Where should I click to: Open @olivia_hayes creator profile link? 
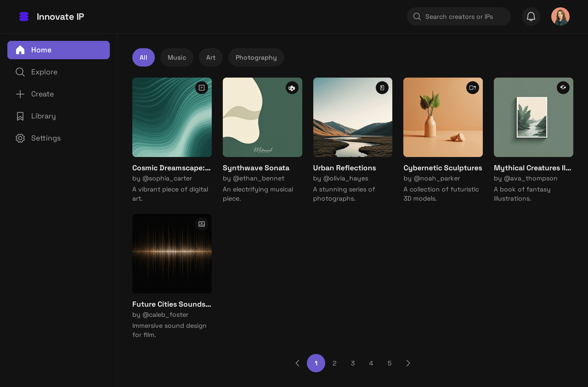345,178
